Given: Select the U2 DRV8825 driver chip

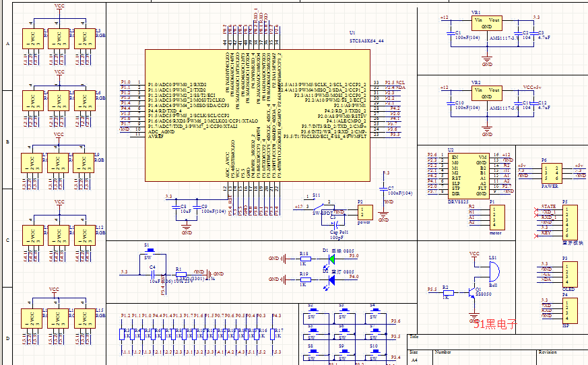Looking at the screenshot, I should pyautogui.click(x=469, y=172).
